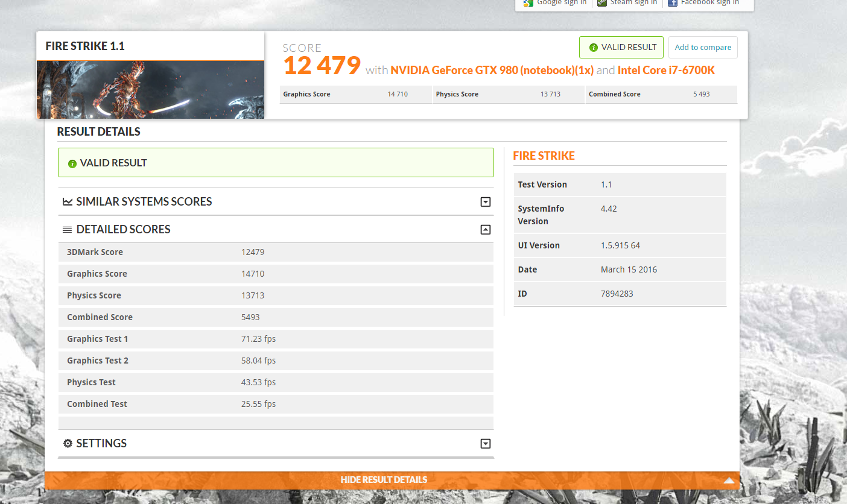Click the SIMILAR SYSTEMS SCORES heading
This screenshot has height=504, width=847.
coord(144,202)
